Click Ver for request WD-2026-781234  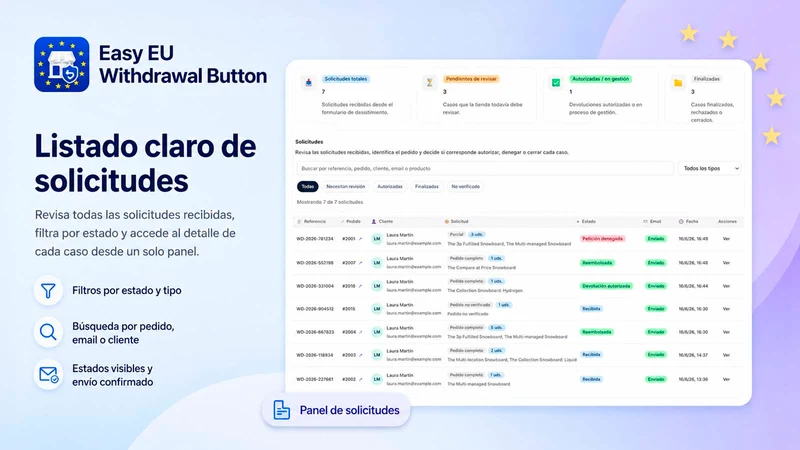[726, 239]
